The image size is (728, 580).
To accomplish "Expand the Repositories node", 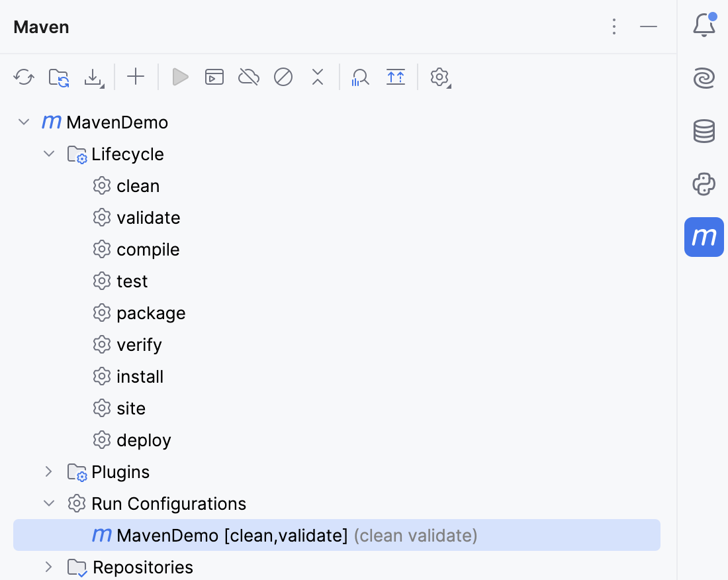I will (x=48, y=567).
